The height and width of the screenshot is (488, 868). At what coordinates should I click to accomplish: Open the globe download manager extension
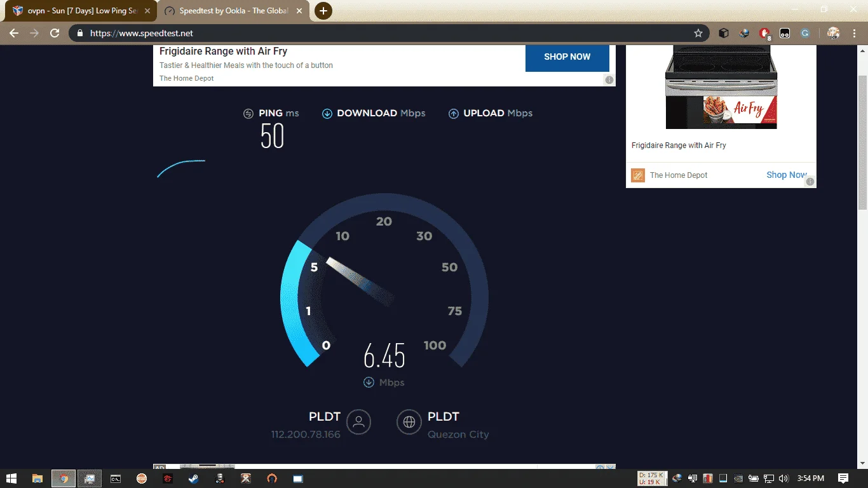(x=744, y=33)
